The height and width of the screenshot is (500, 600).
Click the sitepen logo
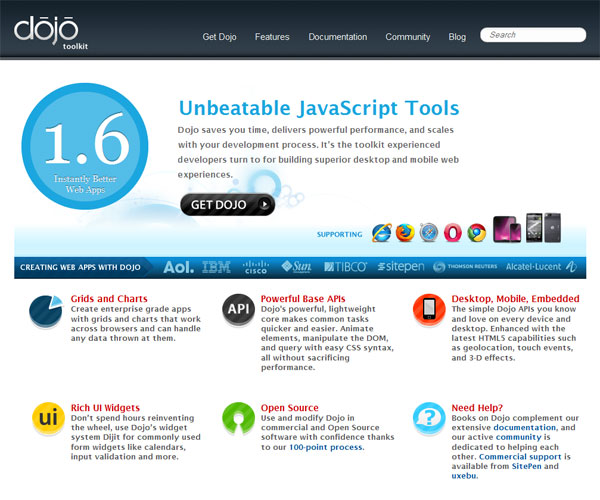point(401,267)
